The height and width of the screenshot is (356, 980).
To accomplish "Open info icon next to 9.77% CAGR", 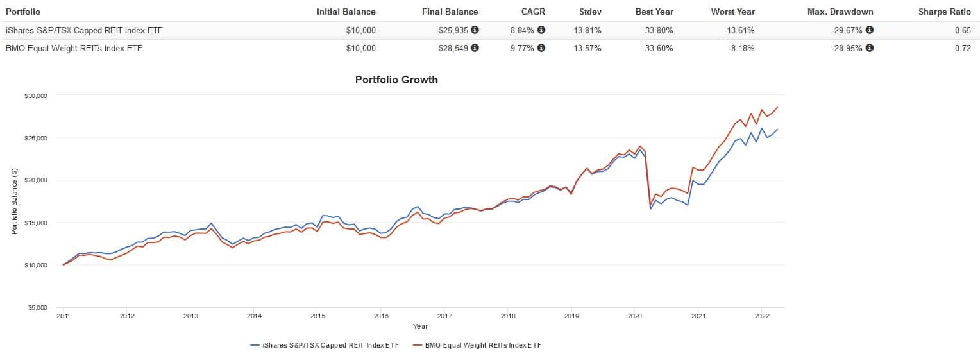I will click(x=541, y=48).
